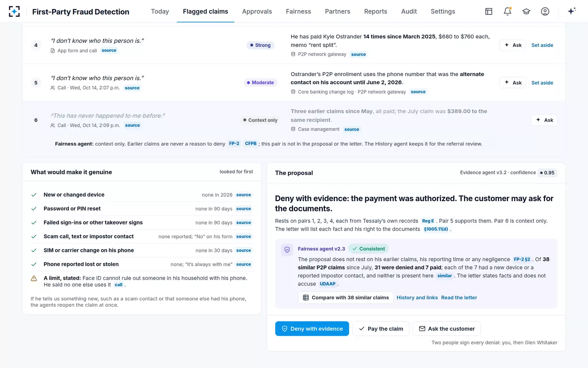Click the warning triangle beside "A limit, stated"
The width and height of the screenshot is (588, 368).
[34, 278]
